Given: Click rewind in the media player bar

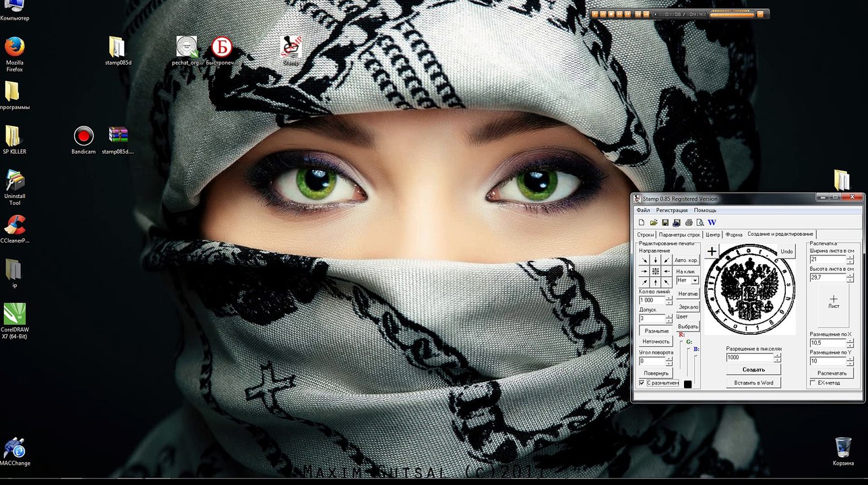Looking at the screenshot, I should point(619,13).
